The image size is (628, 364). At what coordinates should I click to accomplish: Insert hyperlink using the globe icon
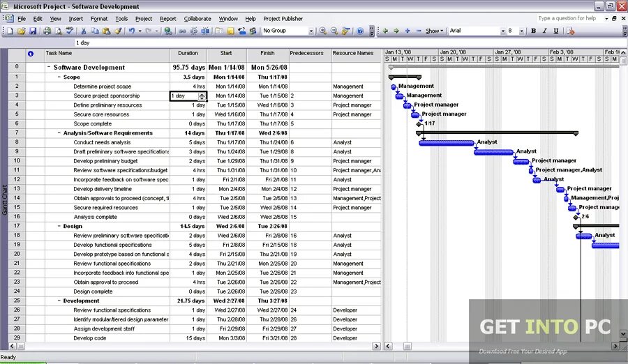[168, 31]
